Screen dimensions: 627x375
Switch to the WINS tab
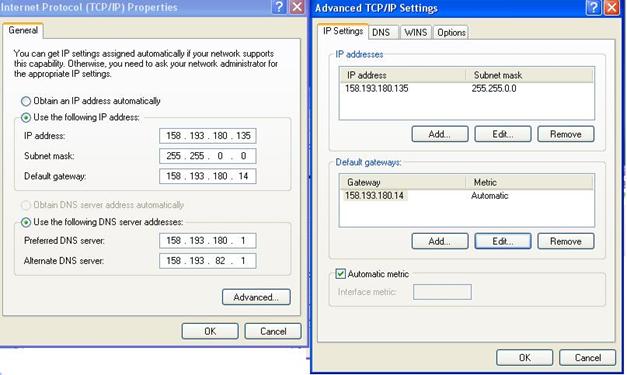point(415,32)
